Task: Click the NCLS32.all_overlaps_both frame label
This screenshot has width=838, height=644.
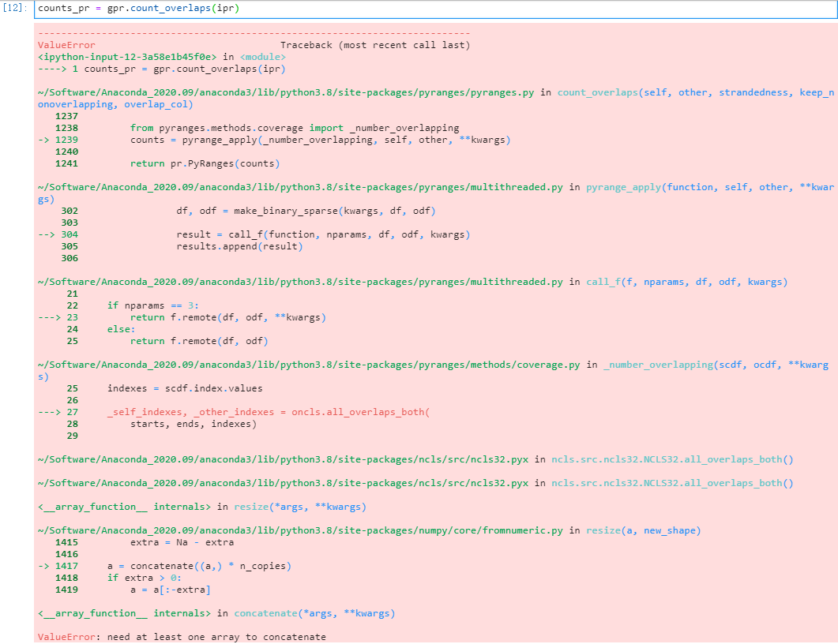Action: click(x=663, y=459)
